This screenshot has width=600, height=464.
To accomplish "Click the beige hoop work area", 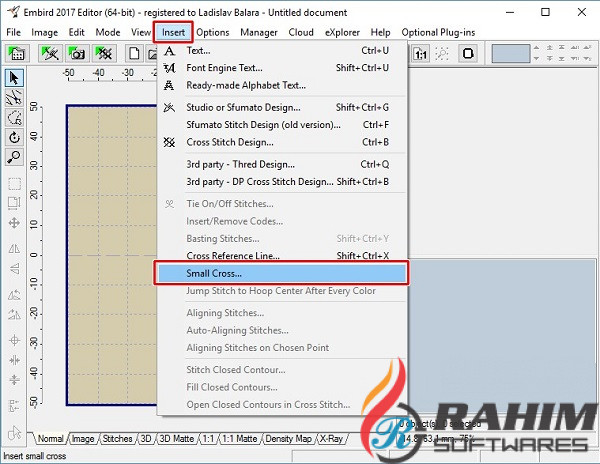I will tap(112, 255).
